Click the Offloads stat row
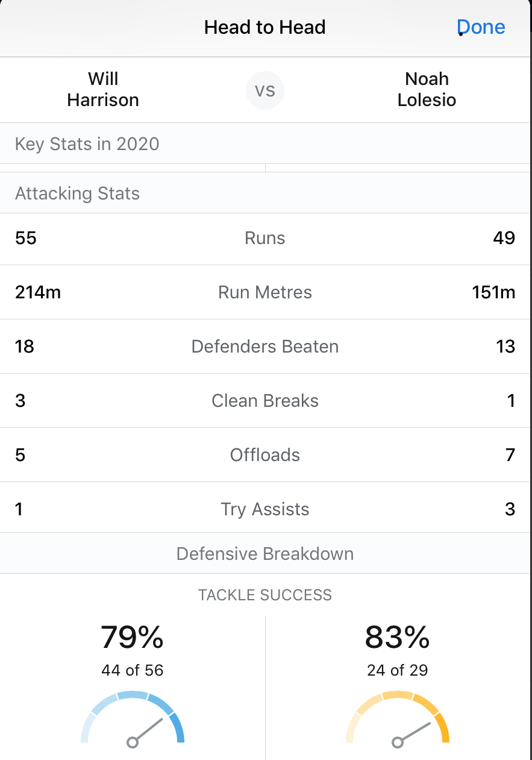532x760 pixels. (265, 455)
